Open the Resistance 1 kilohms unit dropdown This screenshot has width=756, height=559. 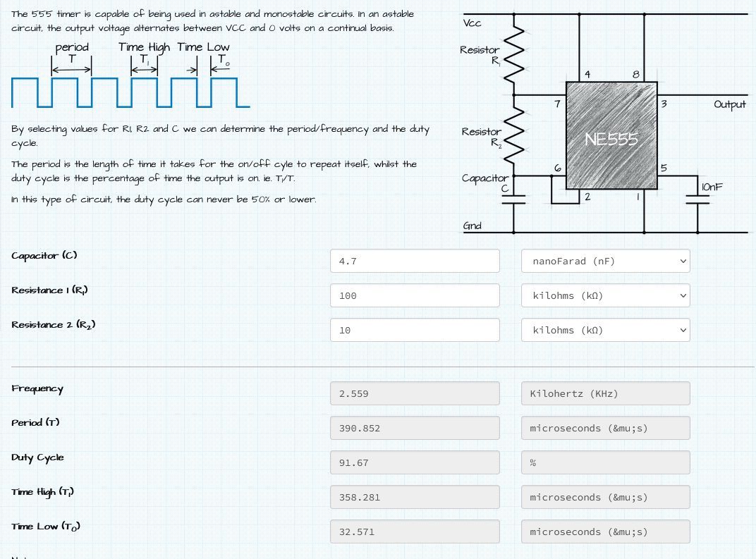606,295
